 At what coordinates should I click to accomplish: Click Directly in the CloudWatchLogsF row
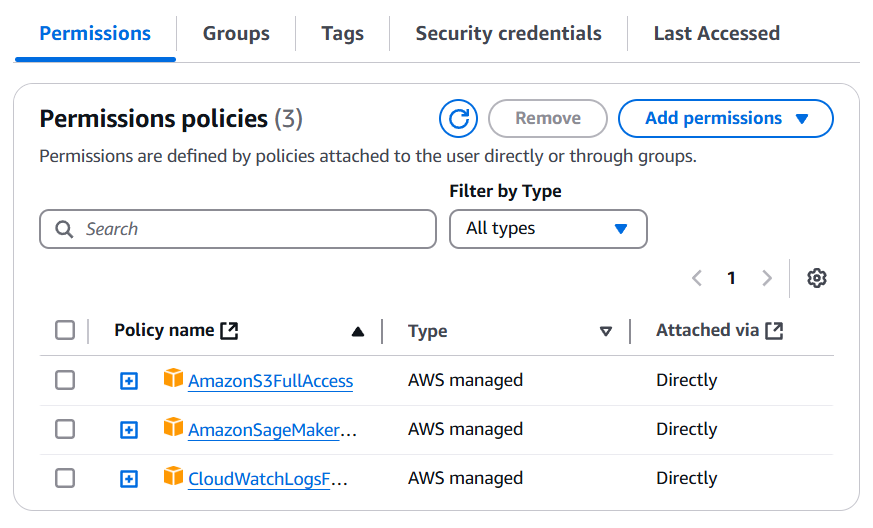tap(686, 478)
